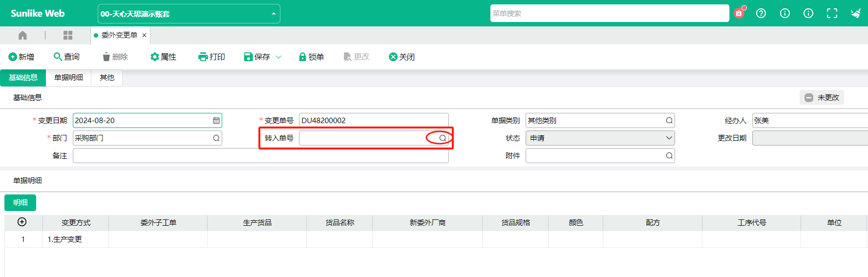Open the 其他 tab
868x277 pixels.
click(107, 78)
